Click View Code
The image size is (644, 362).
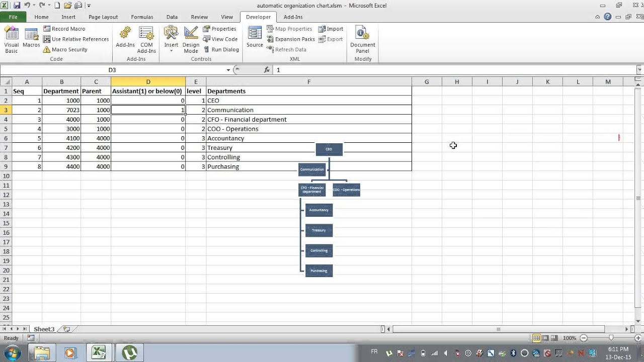coord(220,39)
